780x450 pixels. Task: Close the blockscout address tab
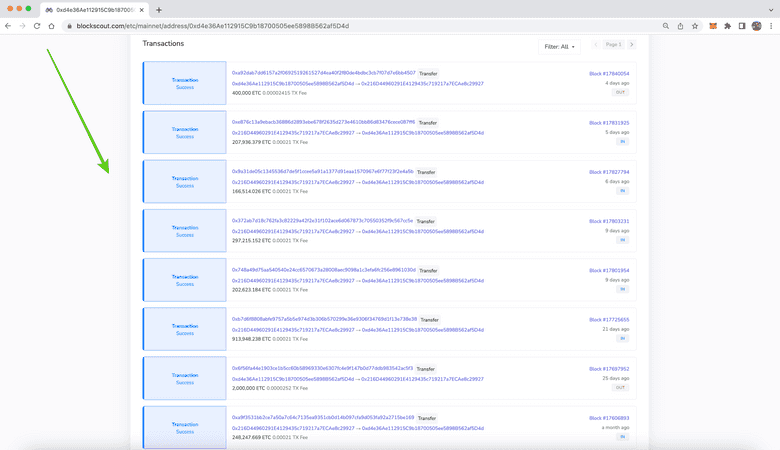[142, 9]
